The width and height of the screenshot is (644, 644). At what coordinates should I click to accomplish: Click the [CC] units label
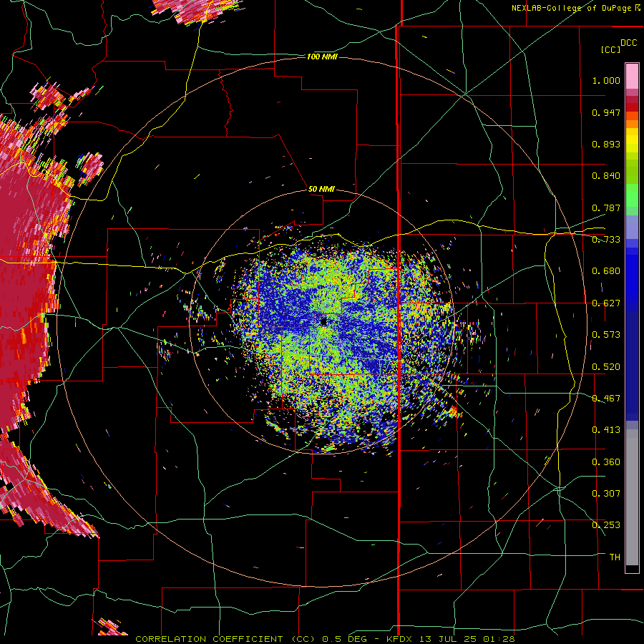610,49
